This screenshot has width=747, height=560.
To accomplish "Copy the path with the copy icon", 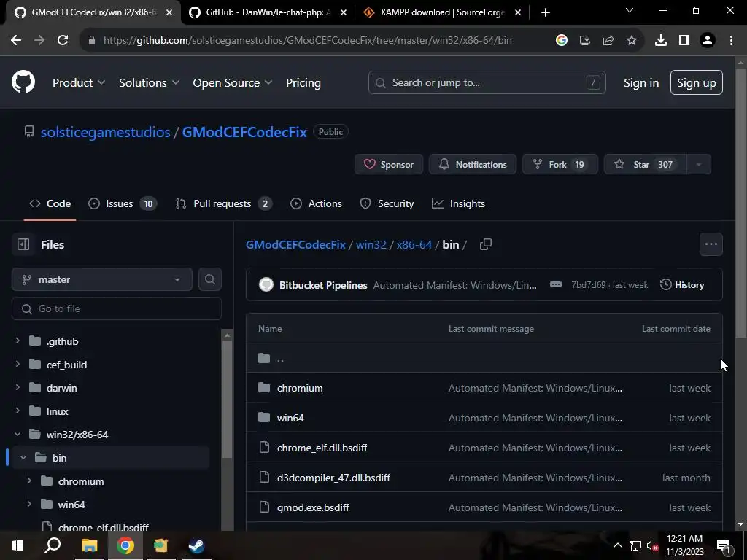I will click(485, 244).
